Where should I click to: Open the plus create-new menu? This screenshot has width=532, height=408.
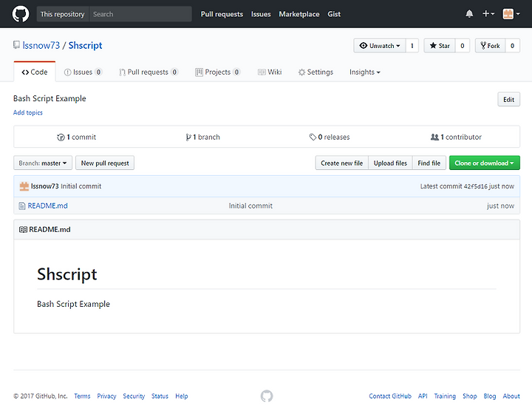pyautogui.click(x=488, y=13)
